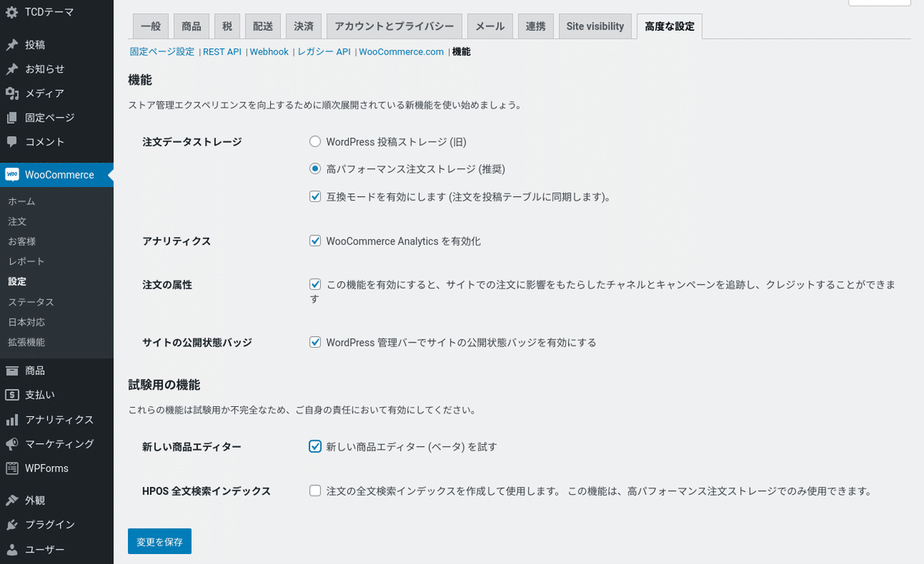Viewport: 924px width, 564px height.
Task: Open the Site visibility tab
Action: (595, 26)
